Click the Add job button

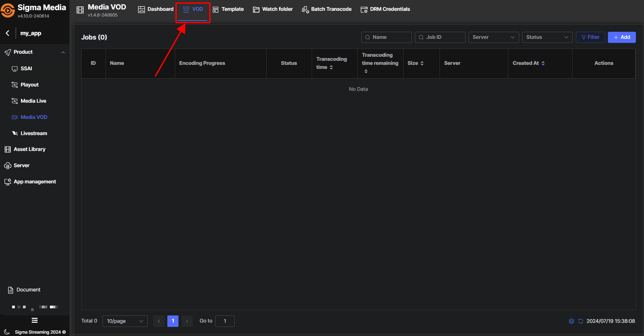click(x=621, y=37)
